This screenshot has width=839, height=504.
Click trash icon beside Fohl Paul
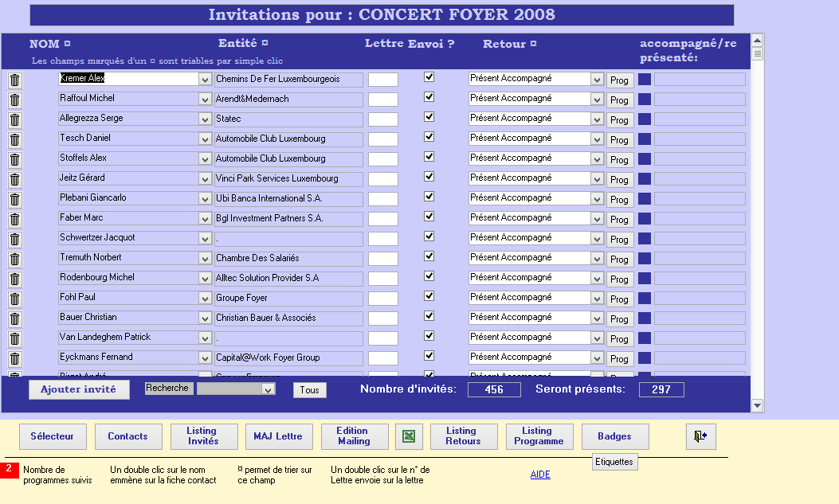(x=15, y=299)
